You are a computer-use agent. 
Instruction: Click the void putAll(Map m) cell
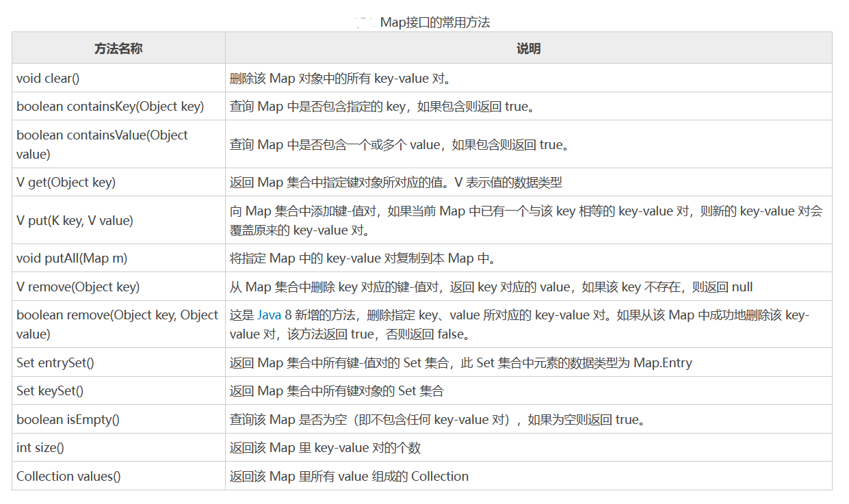coord(72,258)
